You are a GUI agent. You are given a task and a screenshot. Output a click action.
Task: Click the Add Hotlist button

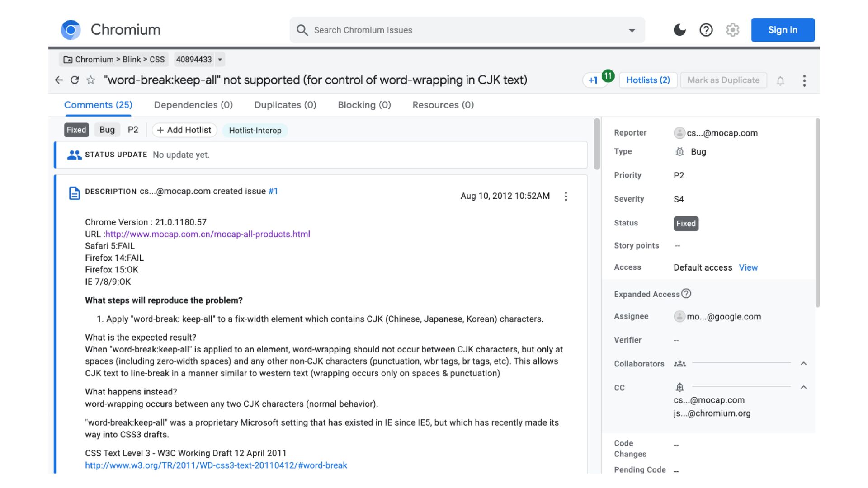pyautogui.click(x=184, y=130)
